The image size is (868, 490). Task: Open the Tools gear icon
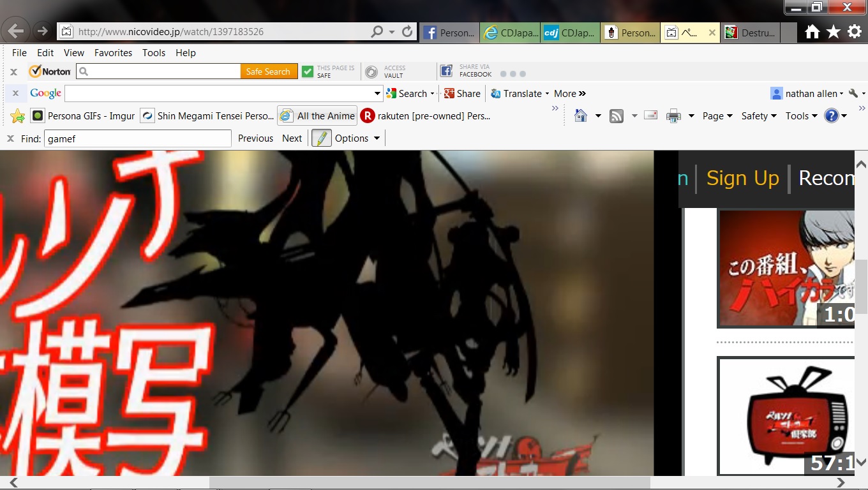[x=855, y=32]
